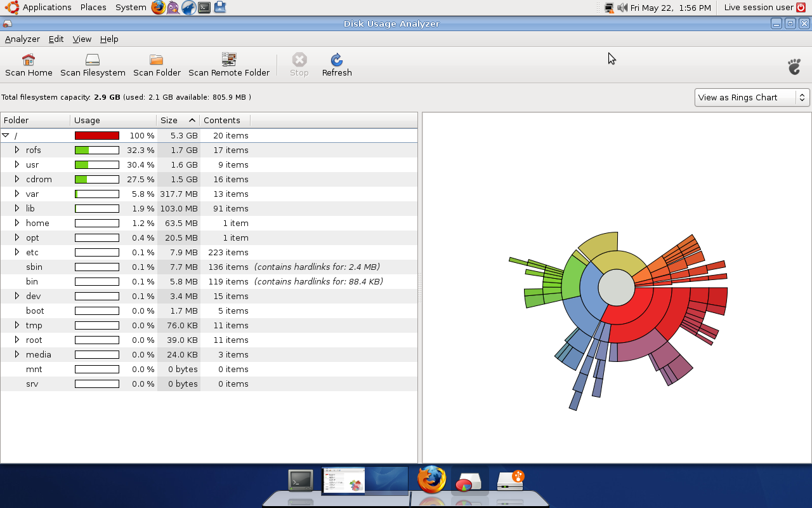This screenshot has height=508, width=812.
Task: Expand the var folder
Action: pos(17,194)
